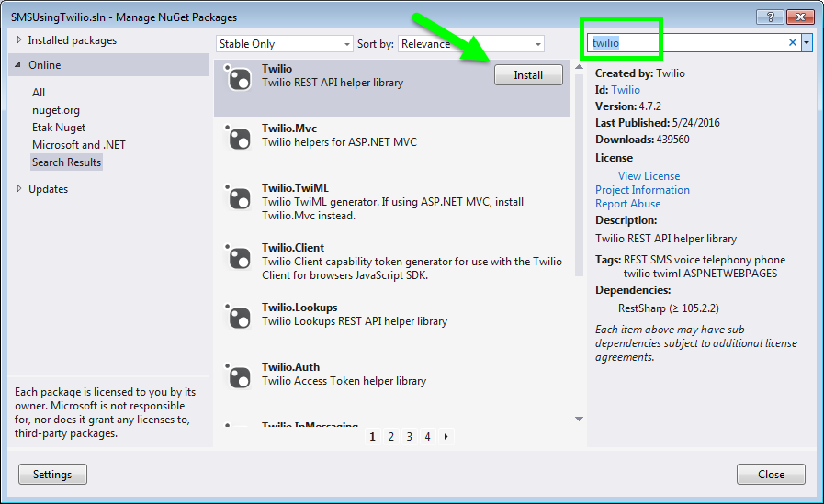The width and height of the screenshot is (824, 504).
Task: Click the Downloads: 439560 text
Action: click(642, 140)
